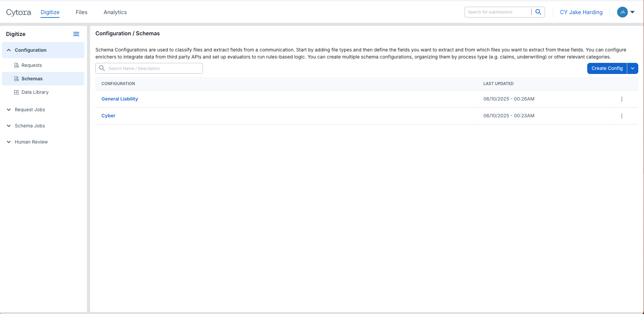This screenshot has height=314, width=644.
Task: Click the submissions search magnifier icon
Action: [538, 12]
